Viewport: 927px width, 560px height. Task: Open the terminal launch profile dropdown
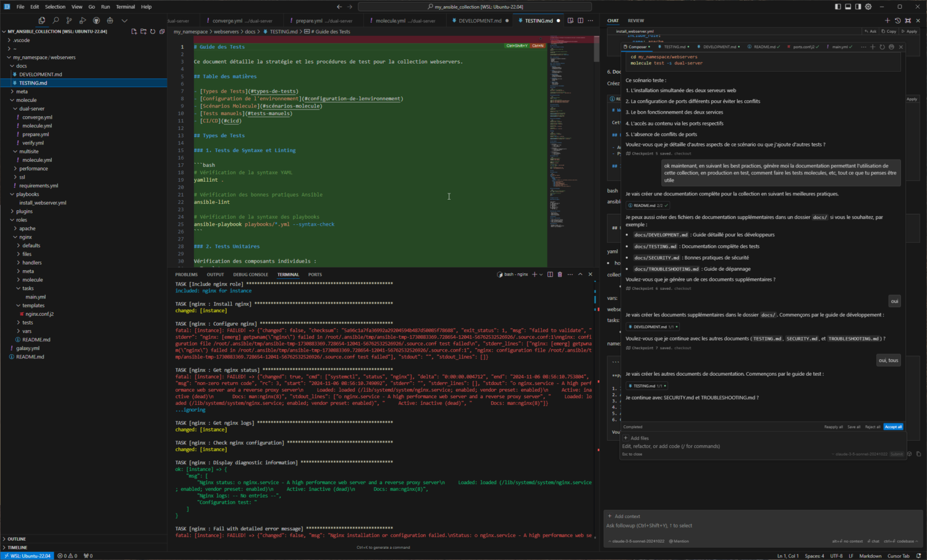(x=541, y=274)
